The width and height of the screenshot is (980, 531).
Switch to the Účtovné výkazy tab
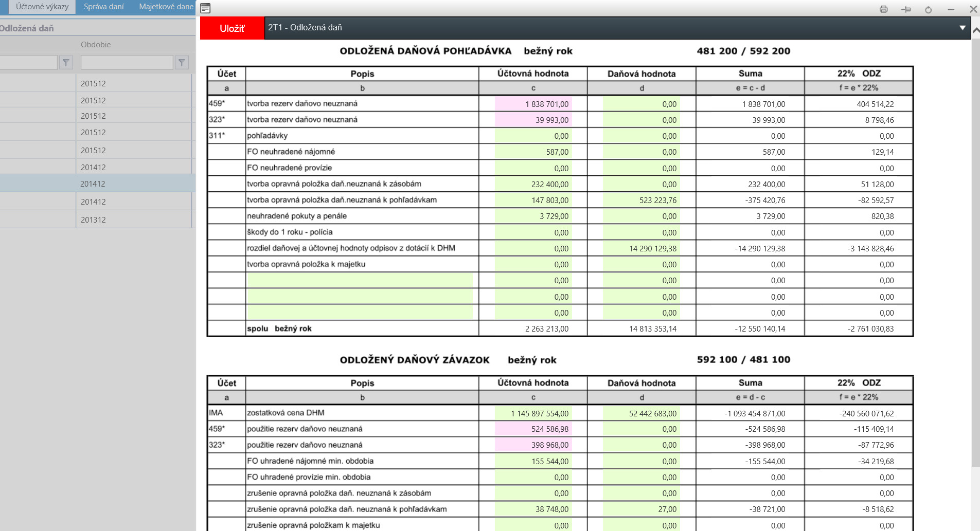pyautogui.click(x=42, y=7)
